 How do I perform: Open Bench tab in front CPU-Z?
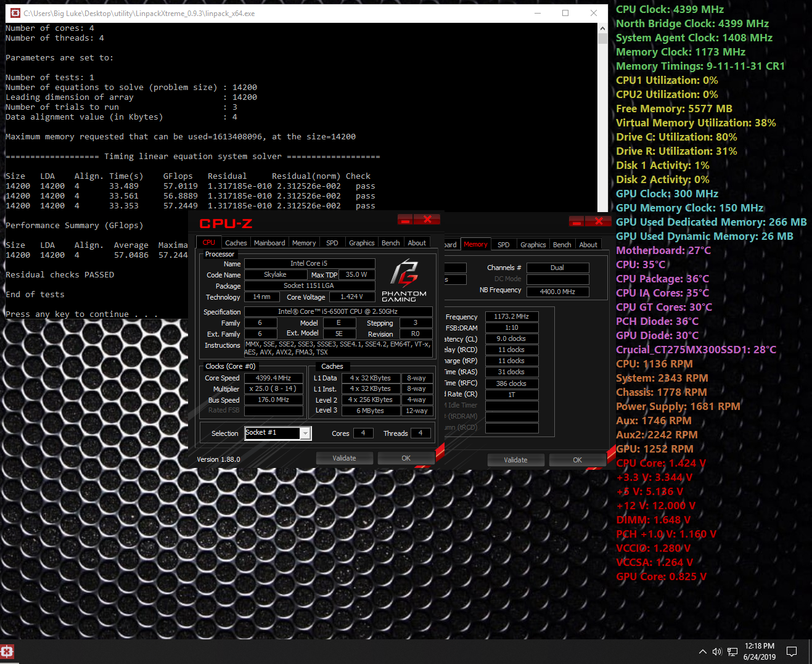(390, 243)
